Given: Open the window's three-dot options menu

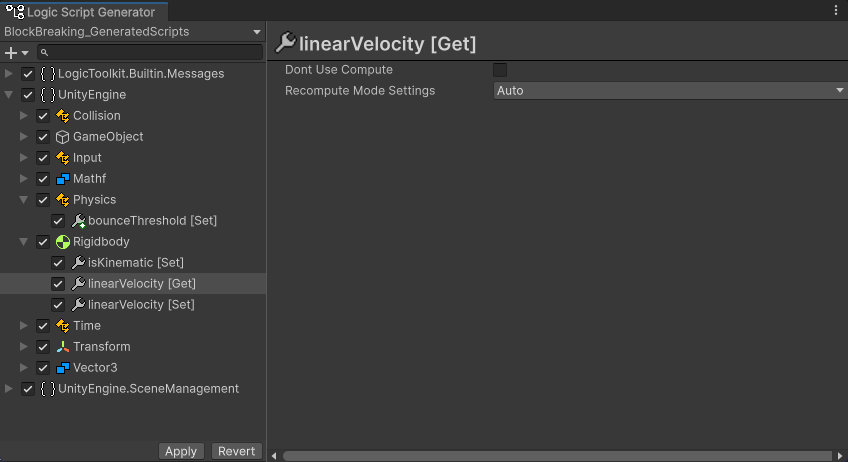Looking at the screenshot, I should coord(836,10).
